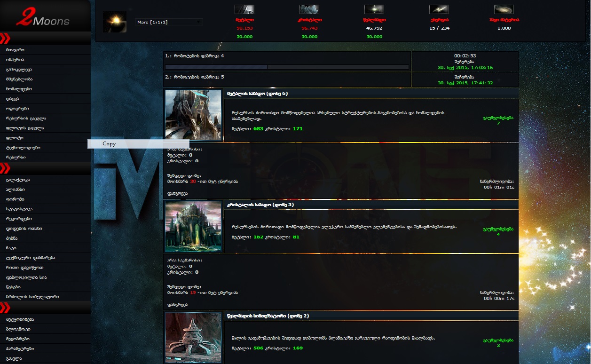Upgrade the crystal mine to level 4
The height and width of the screenshot is (364, 591).
[498, 232]
